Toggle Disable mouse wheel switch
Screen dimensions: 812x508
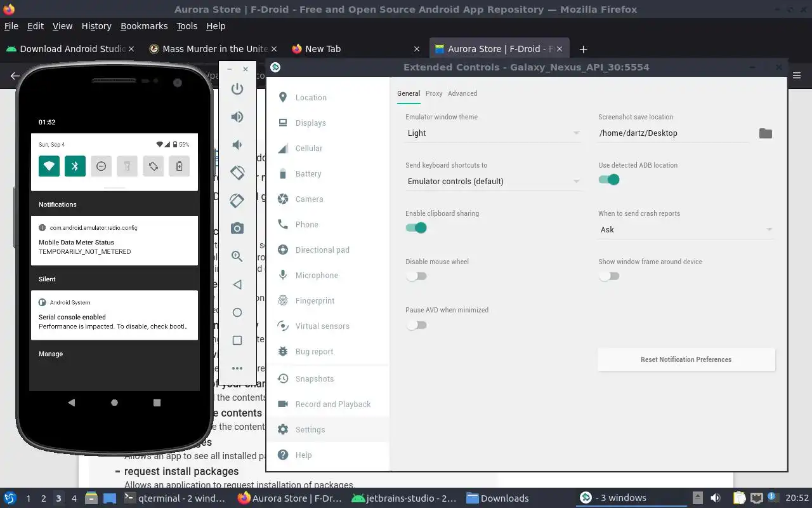(416, 276)
